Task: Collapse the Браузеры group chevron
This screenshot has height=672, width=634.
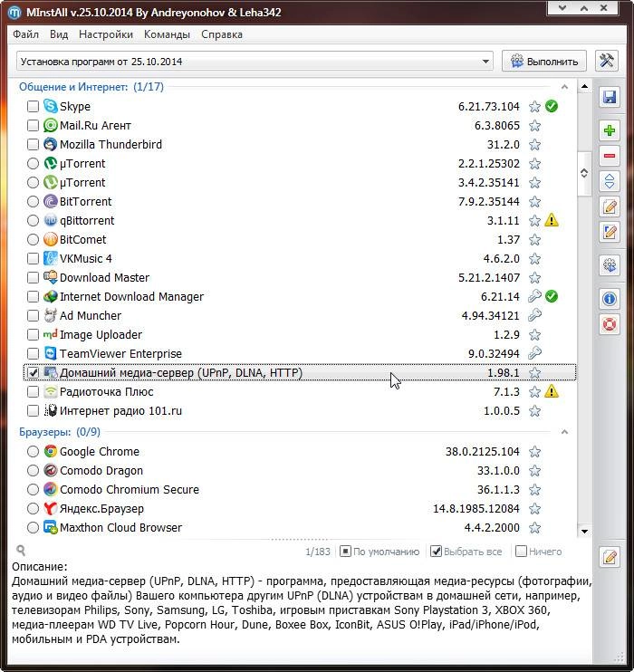Action: 564,432
